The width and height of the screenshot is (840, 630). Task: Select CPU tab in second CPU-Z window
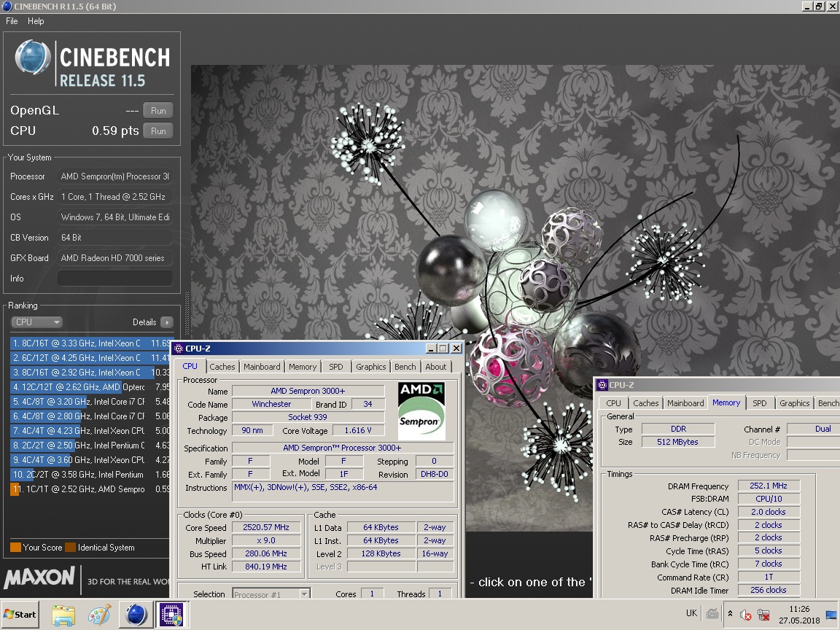613,402
